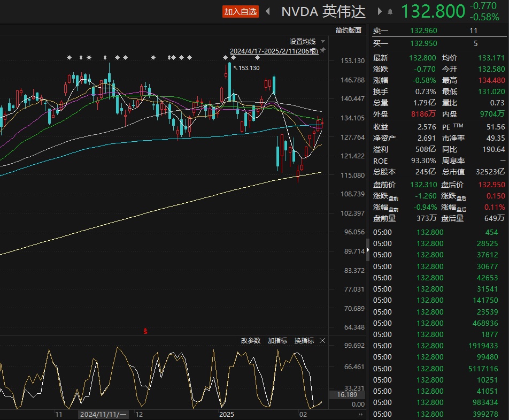Image resolution: width=509 pixels, height=420 pixels.
Task: Click the 153.130 high price annotation
Action: pos(249,68)
